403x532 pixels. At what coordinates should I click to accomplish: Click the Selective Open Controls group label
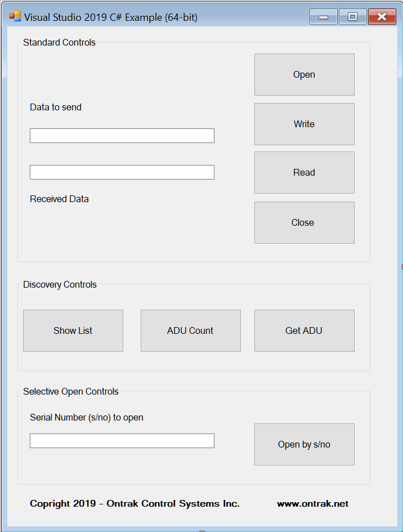(71, 391)
